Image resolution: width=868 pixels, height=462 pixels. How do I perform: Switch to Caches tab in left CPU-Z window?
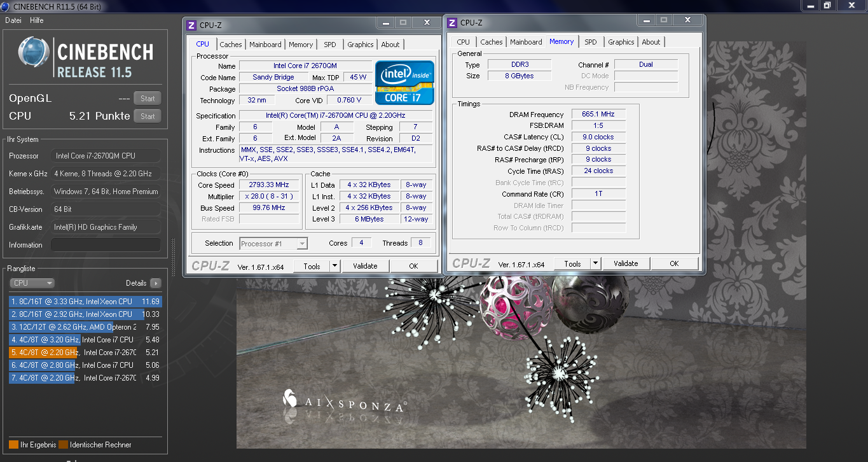point(231,45)
